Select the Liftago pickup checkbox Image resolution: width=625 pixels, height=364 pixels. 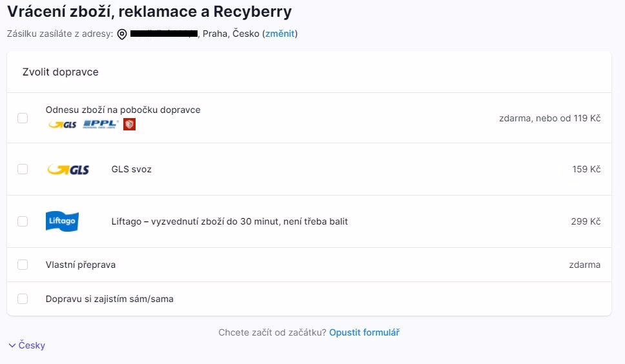click(23, 221)
